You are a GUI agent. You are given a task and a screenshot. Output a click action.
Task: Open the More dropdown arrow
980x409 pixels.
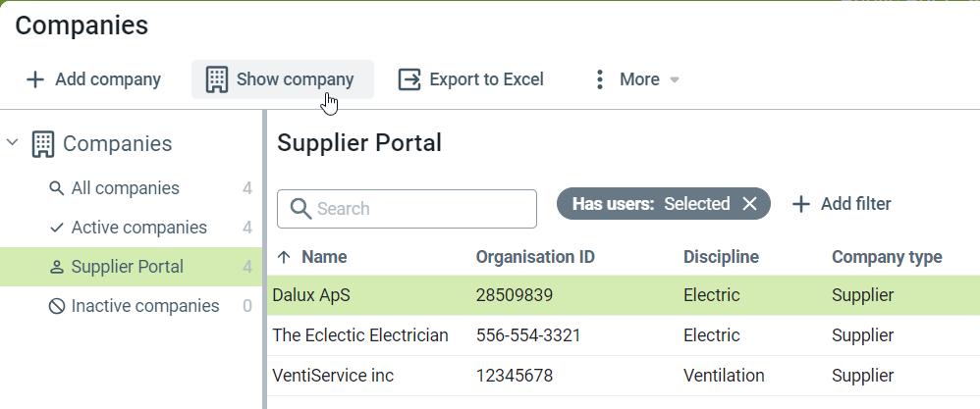pyautogui.click(x=675, y=80)
